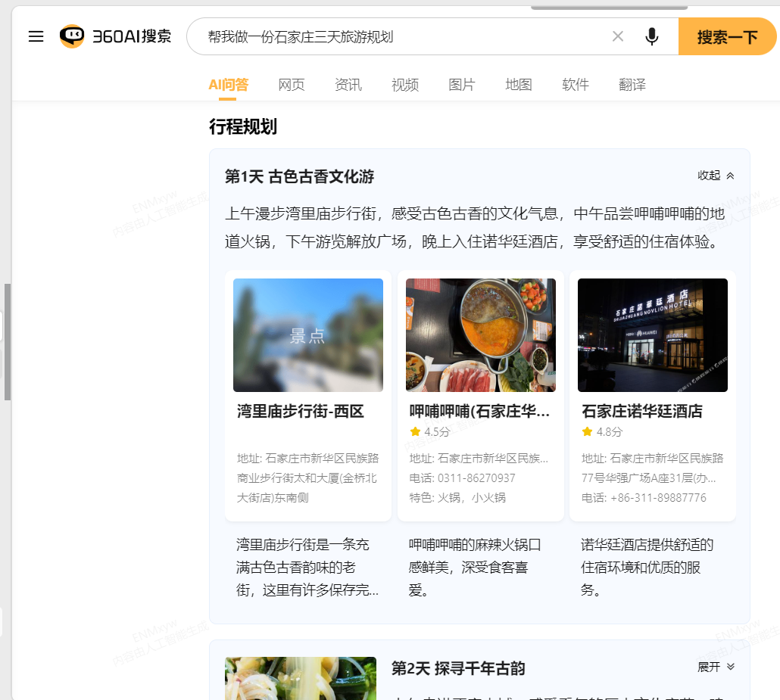Click the 特色: 火锅, 小火锅 text
This screenshot has width=780, height=700.
coord(457,498)
